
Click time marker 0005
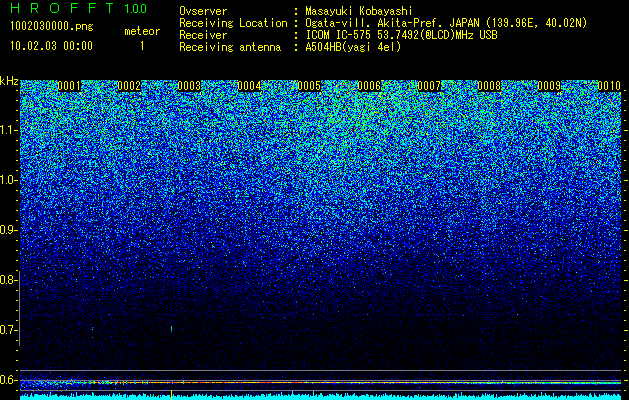click(x=309, y=86)
